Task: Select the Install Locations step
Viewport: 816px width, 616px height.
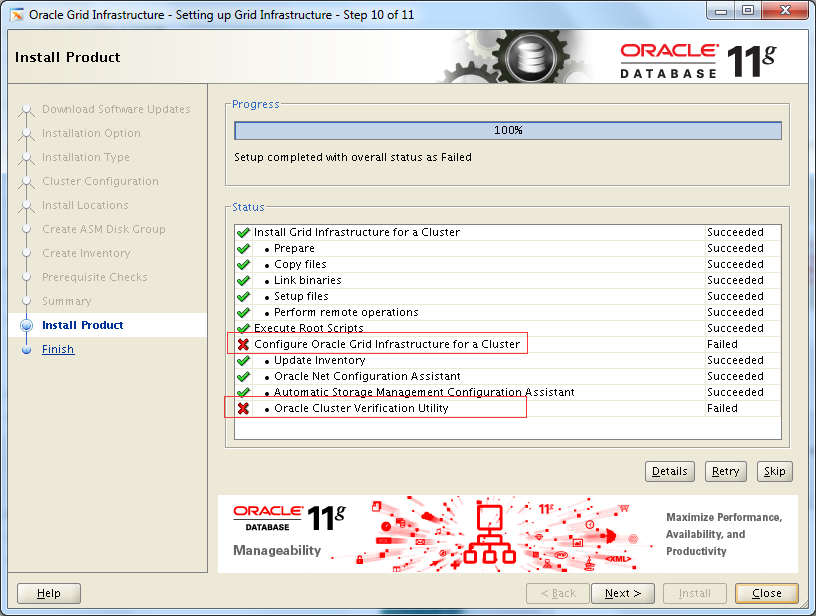Action: (x=85, y=205)
